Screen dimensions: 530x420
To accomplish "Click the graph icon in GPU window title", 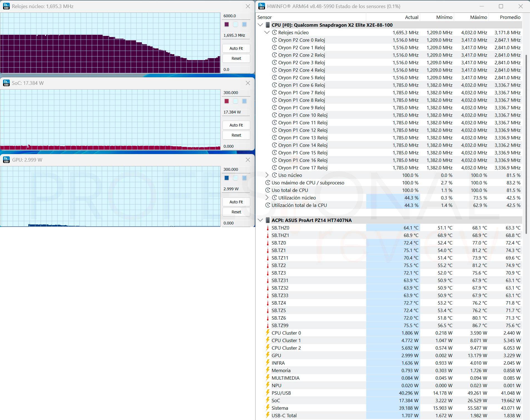I will click(x=6, y=160).
